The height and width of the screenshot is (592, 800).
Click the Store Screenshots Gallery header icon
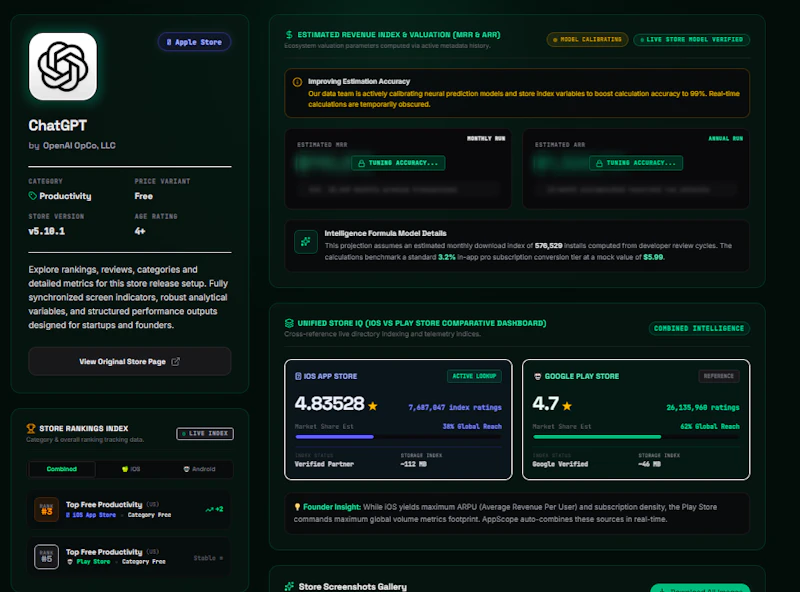point(289,586)
